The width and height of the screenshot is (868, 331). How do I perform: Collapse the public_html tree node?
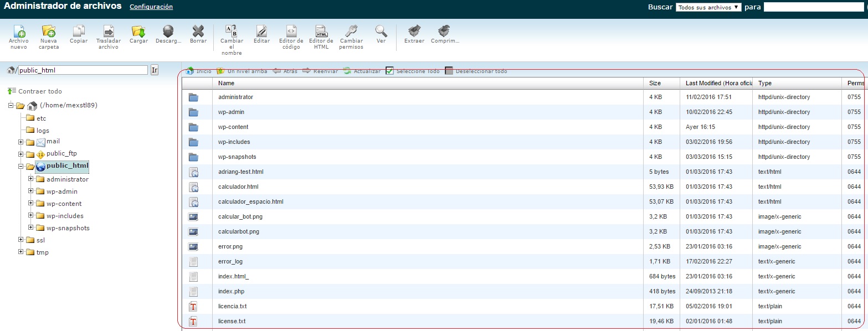(21, 166)
